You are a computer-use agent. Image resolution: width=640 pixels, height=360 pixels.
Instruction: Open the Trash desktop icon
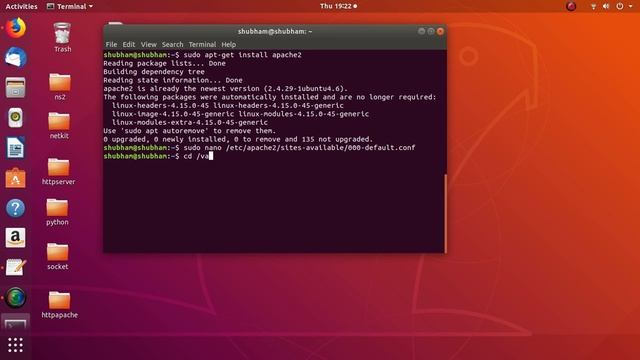[x=62, y=38]
